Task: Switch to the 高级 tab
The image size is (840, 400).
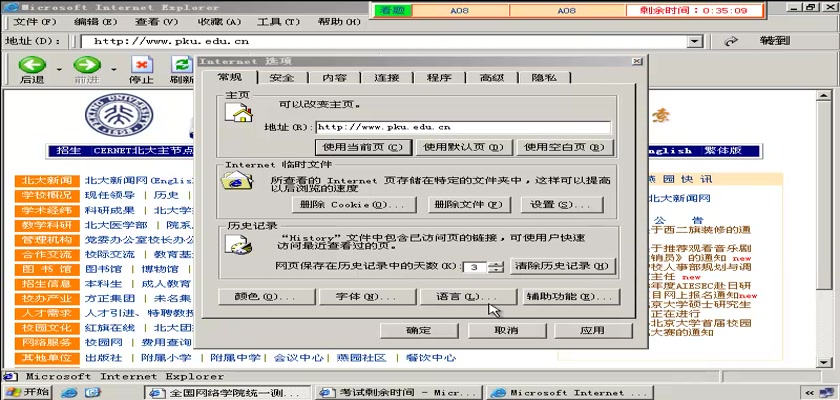Action: pyautogui.click(x=492, y=78)
